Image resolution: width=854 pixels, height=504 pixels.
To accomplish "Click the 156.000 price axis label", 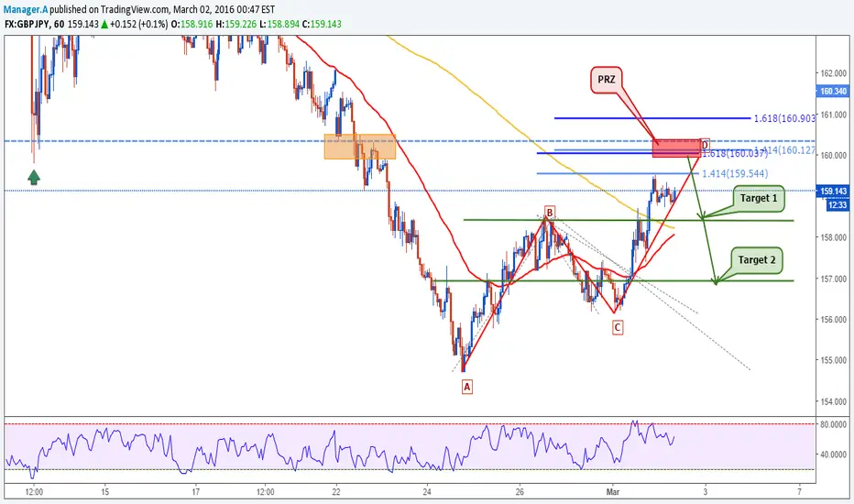I will coord(833,319).
